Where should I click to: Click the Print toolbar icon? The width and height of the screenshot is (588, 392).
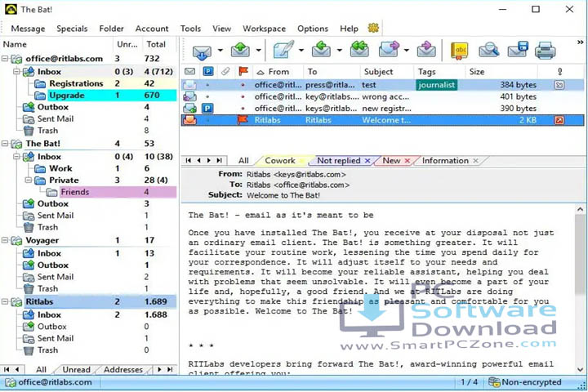(545, 51)
